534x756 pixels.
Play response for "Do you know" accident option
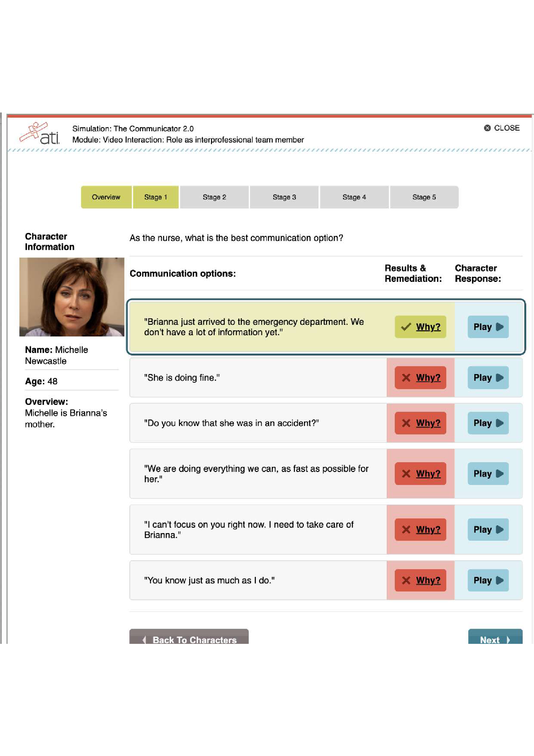(488, 423)
